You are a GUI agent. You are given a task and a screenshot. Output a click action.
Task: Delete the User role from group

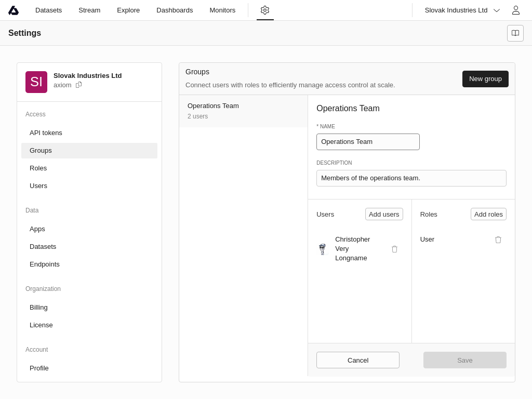[498, 240]
